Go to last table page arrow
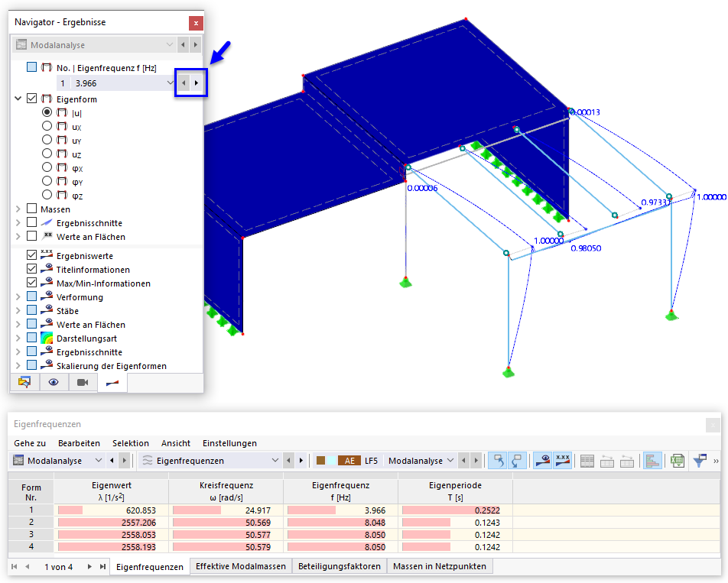 tap(102, 566)
